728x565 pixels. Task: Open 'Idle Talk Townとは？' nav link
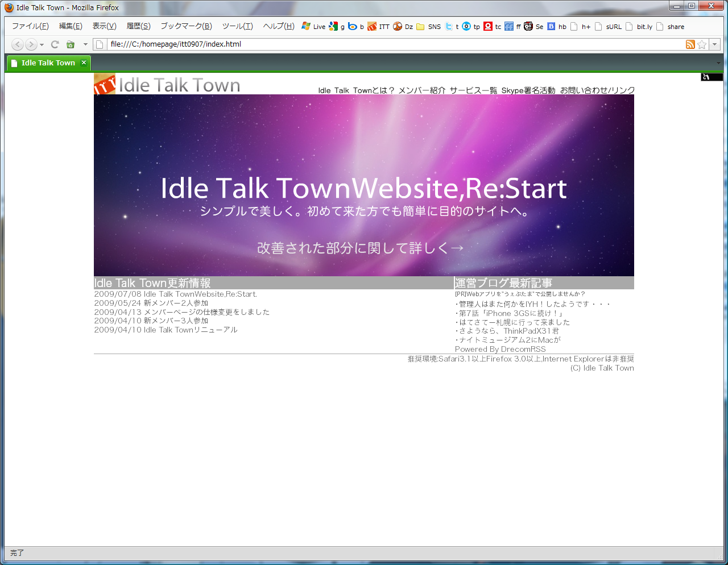[x=356, y=90]
